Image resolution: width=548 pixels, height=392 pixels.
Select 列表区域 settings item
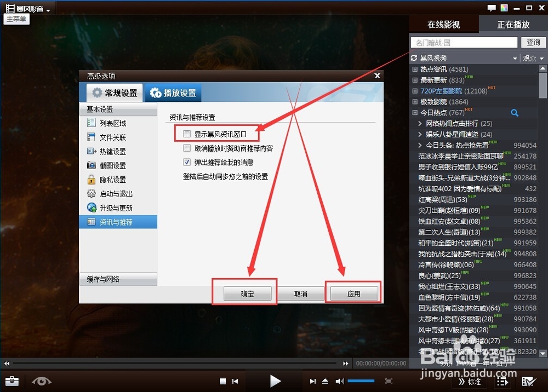point(118,123)
